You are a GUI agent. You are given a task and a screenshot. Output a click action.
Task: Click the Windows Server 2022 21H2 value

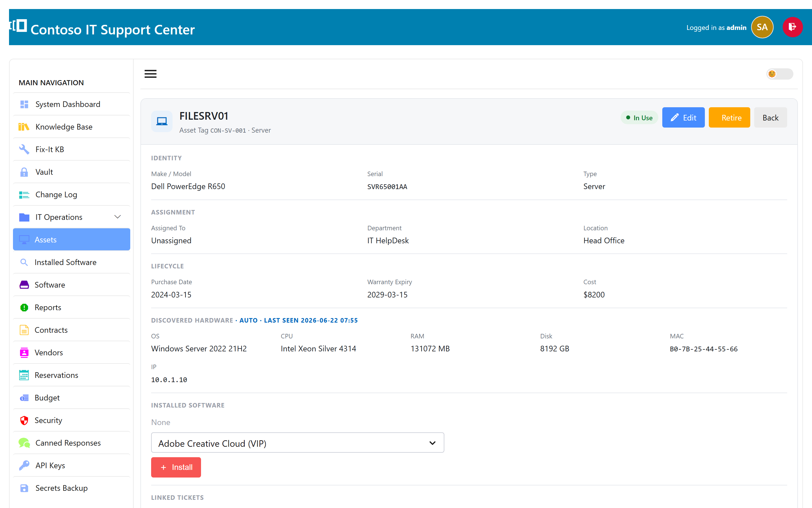coord(199,349)
